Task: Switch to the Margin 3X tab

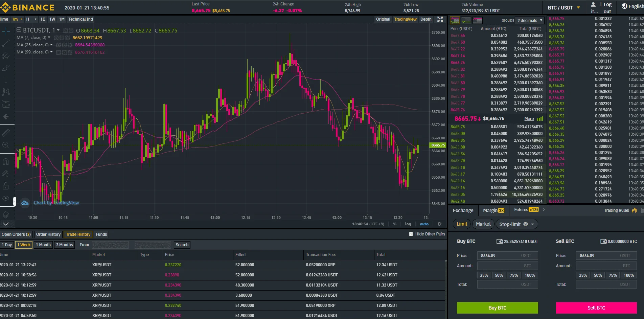Action: pyautogui.click(x=493, y=210)
